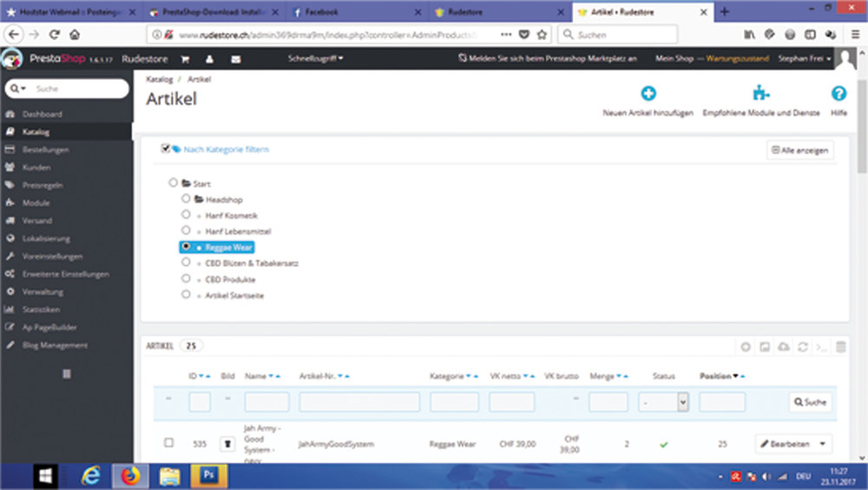The image size is (868, 490).
Task: Open Windows Start button
Action: point(45,476)
